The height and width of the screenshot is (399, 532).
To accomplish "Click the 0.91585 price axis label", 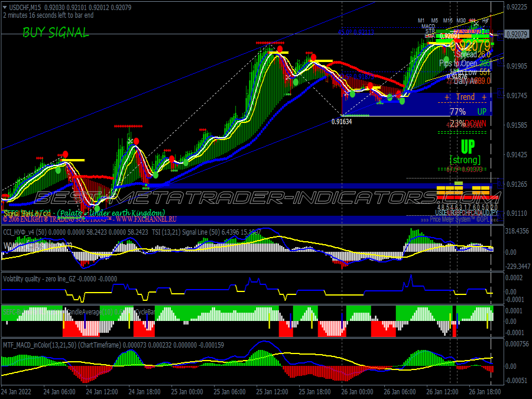I will click(x=517, y=125).
